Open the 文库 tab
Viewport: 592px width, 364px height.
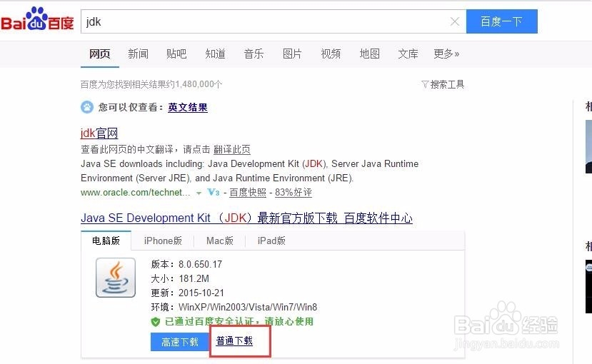point(408,54)
